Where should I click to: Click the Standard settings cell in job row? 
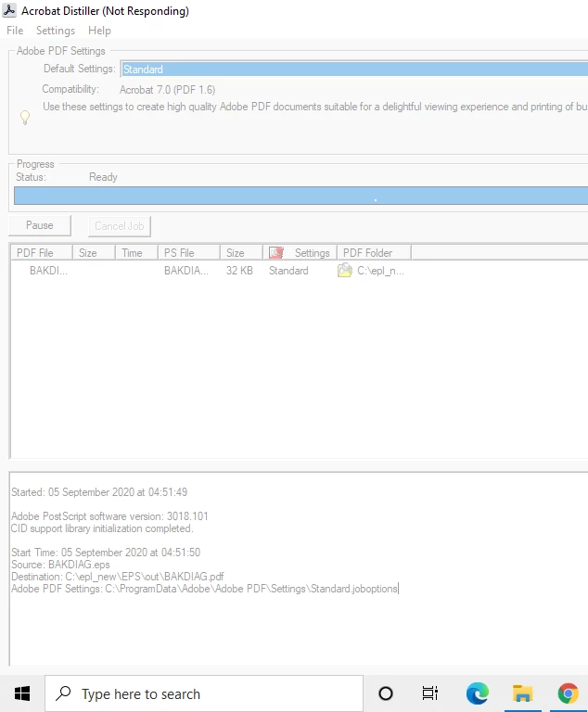[288, 271]
